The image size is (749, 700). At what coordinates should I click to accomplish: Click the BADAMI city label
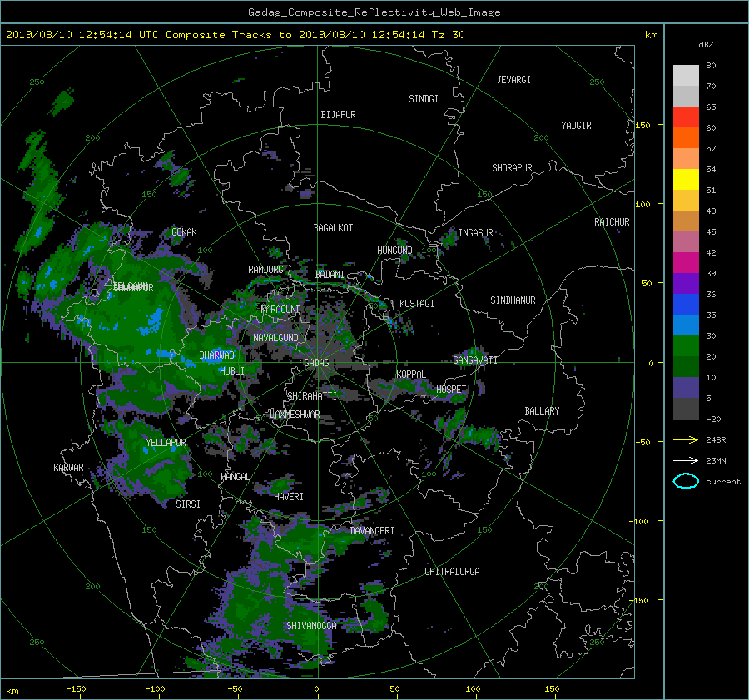[x=330, y=275]
